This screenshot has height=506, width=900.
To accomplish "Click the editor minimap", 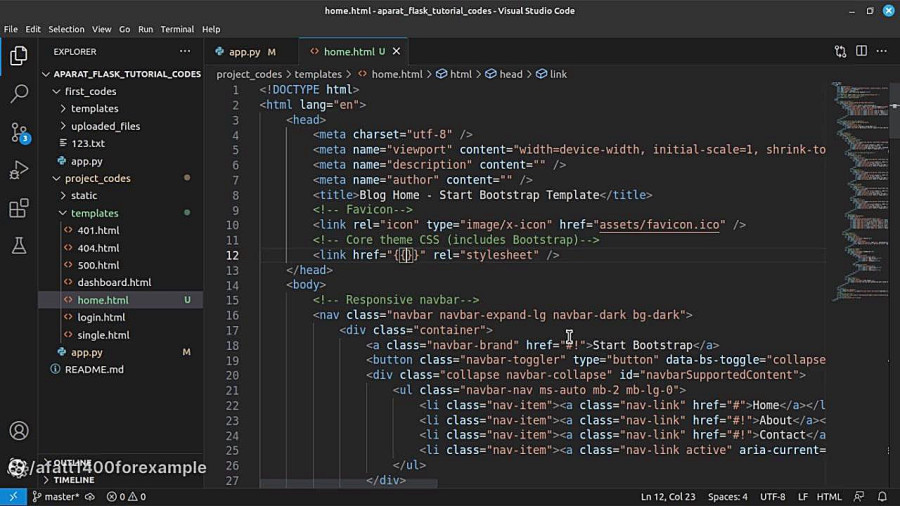I will [x=859, y=192].
